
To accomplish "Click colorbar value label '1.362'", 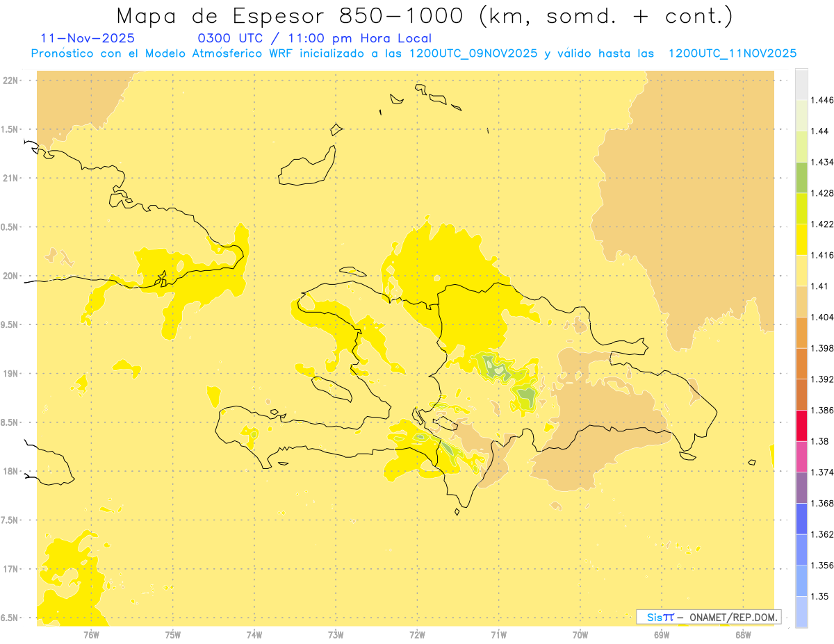I will pos(824,534).
